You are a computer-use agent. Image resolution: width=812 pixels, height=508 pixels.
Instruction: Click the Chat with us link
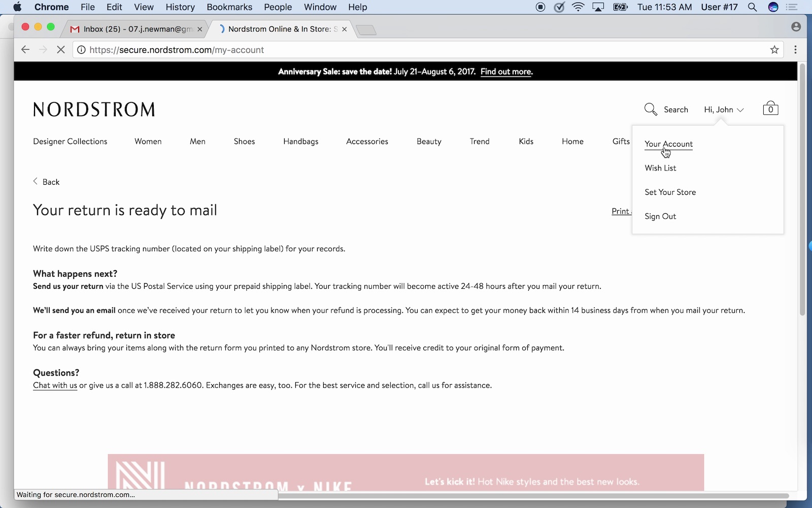click(x=55, y=386)
